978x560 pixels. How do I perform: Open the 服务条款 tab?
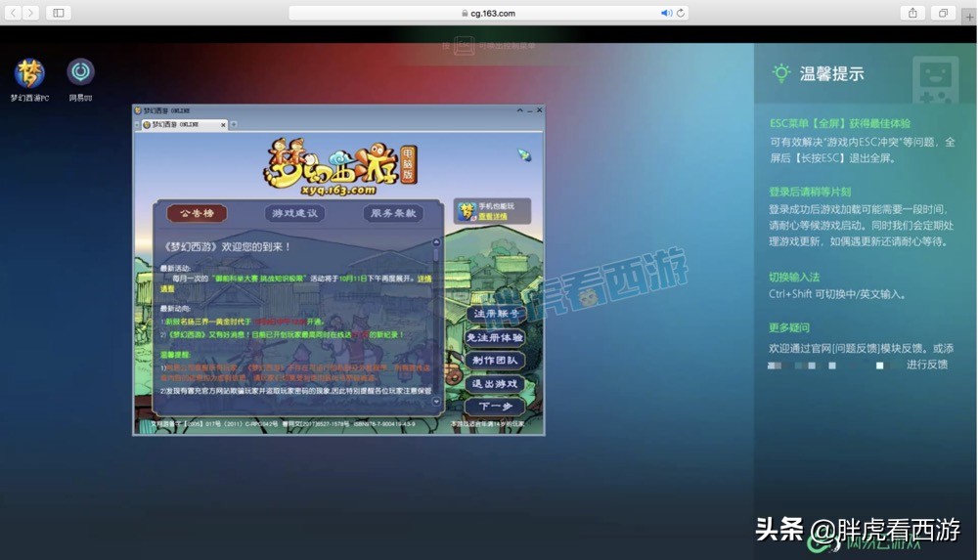(x=393, y=213)
